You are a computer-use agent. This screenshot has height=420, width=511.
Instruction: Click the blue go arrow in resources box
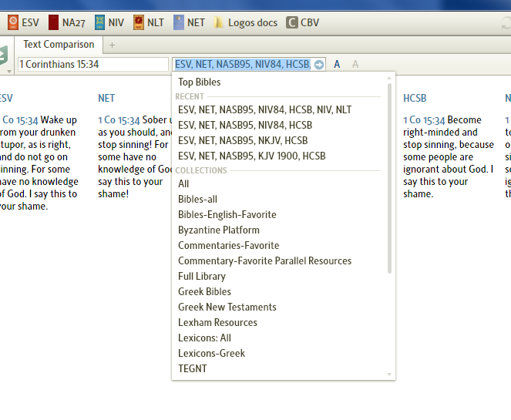point(319,65)
